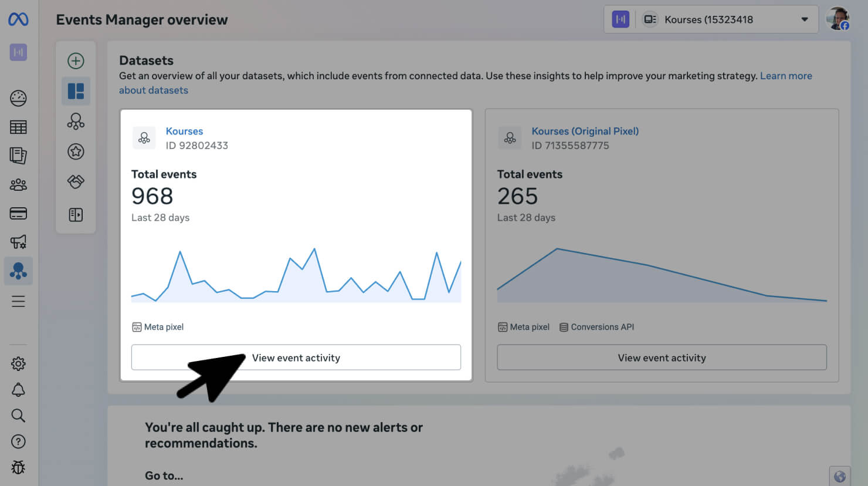Open the Partner Integrations handshake icon
The width and height of the screenshot is (868, 486).
point(76,182)
